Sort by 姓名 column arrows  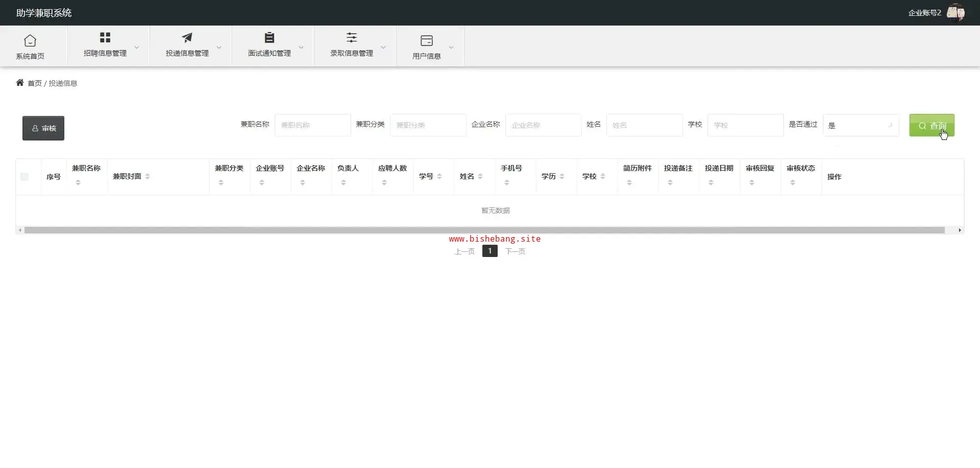click(x=480, y=176)
